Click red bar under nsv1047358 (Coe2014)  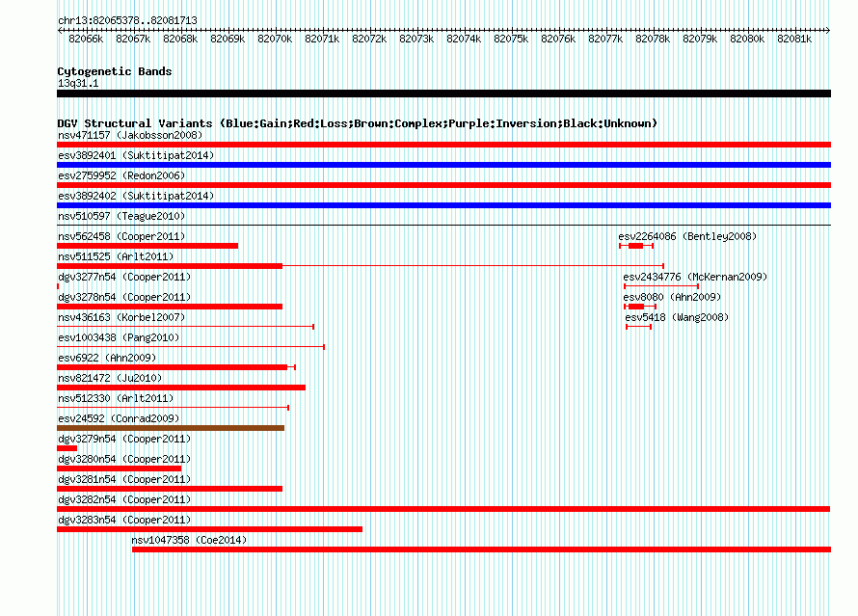[481, 549]
